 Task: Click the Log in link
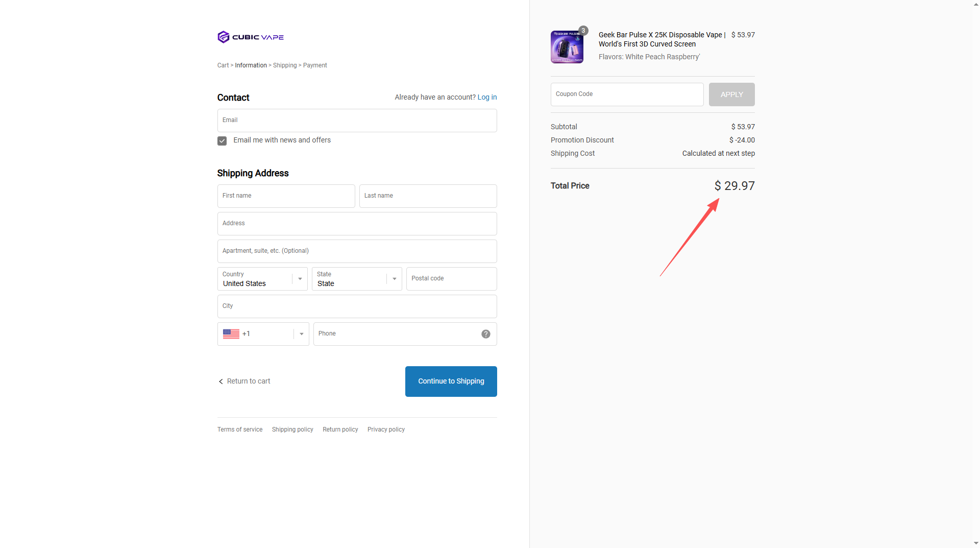[486, 97]
